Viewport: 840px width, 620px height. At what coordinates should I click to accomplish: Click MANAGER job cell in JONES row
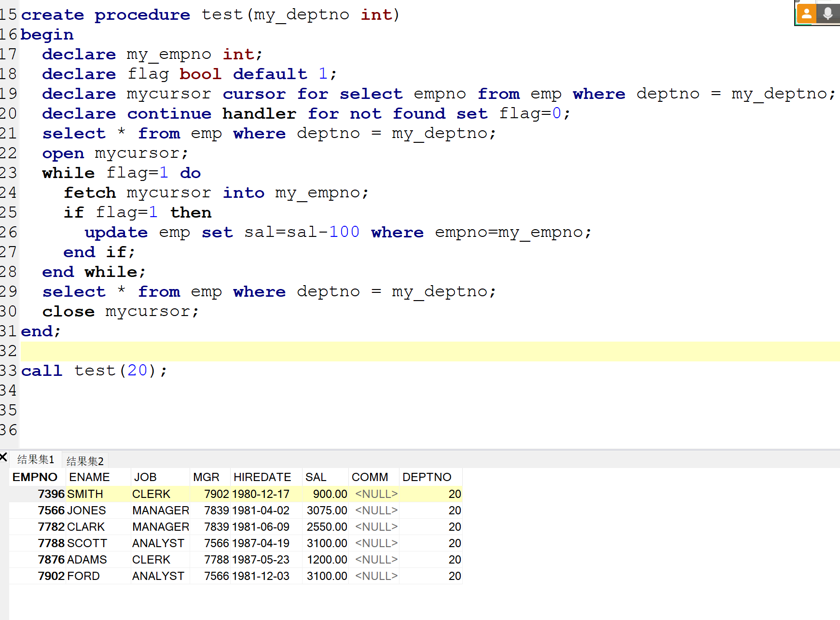pos(161,510)
